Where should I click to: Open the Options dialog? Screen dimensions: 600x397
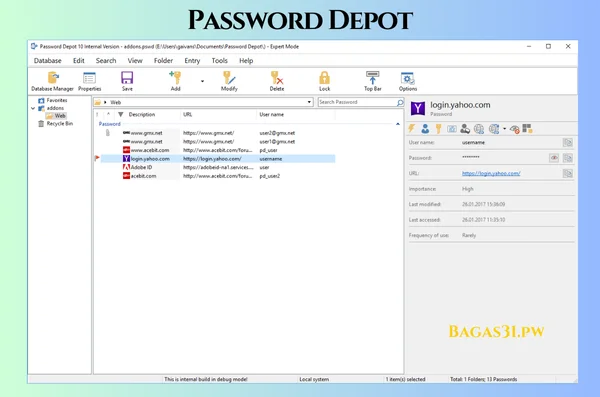click(408, 81)
